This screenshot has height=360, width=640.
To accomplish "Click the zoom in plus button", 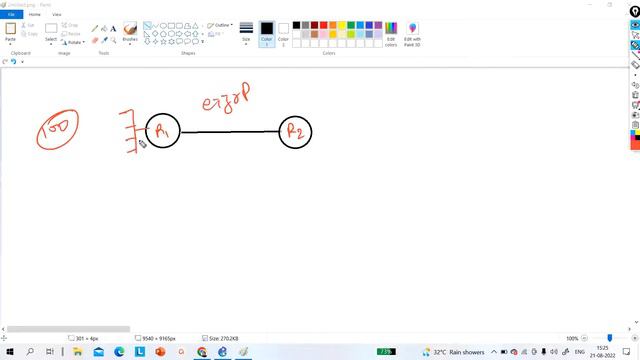I will point(635,338).
